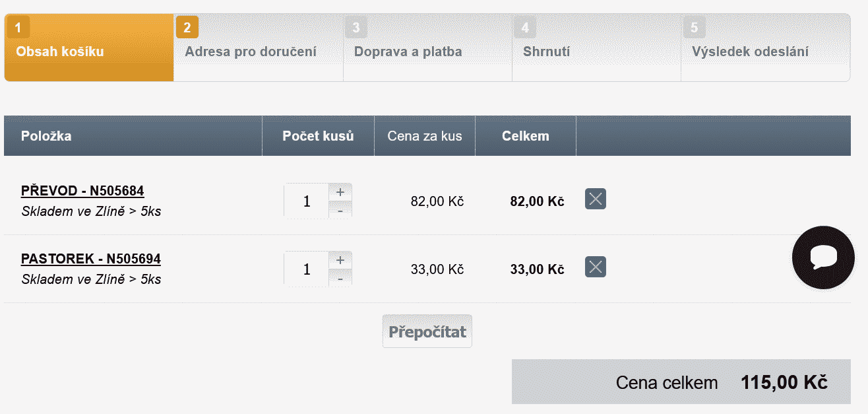Decrease PASTOREK quantity with minus button
The height and width of the screenshot is (414, 868).
[x=340, y=278]
